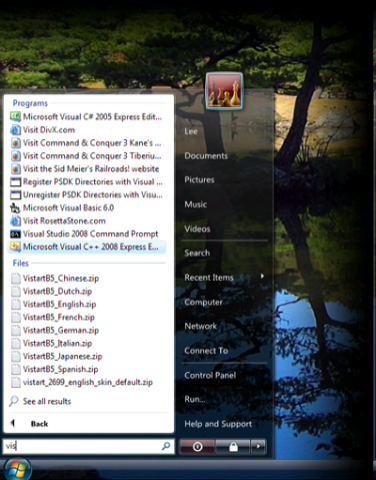
Task: Click the Visual Basic 6.0 icon
Action: click(15, 208)
